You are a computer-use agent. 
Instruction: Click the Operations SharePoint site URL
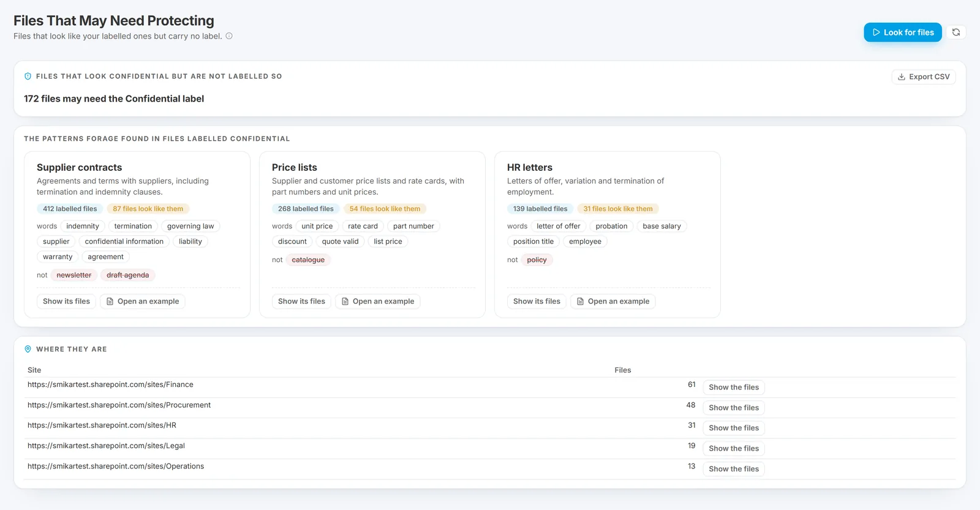click(x=116, y=467)
